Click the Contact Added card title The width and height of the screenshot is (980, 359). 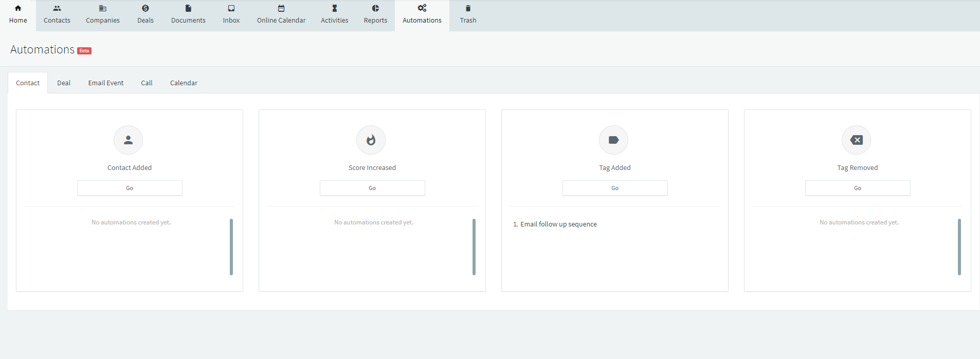pyautogui.click(x=130, y=168)
